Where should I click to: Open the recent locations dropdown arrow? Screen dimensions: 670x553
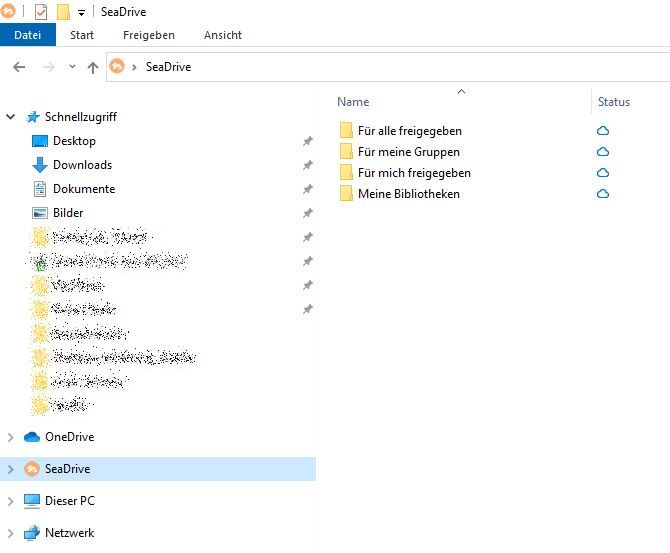point(72,67)
